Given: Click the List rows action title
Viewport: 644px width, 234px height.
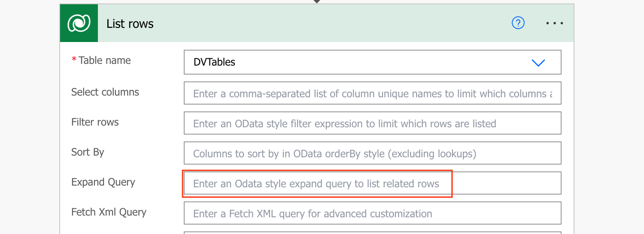Looking at the screenshot, I should click(130, 24).
